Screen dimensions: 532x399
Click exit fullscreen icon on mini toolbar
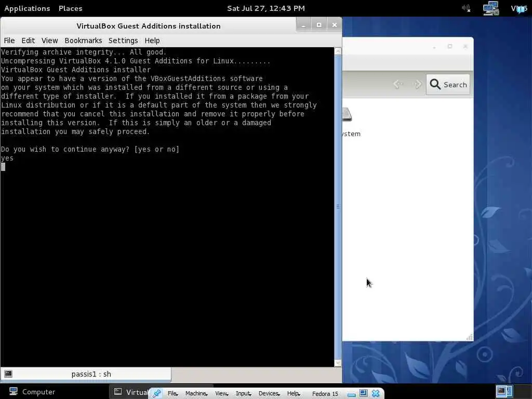tap(363, 393)
